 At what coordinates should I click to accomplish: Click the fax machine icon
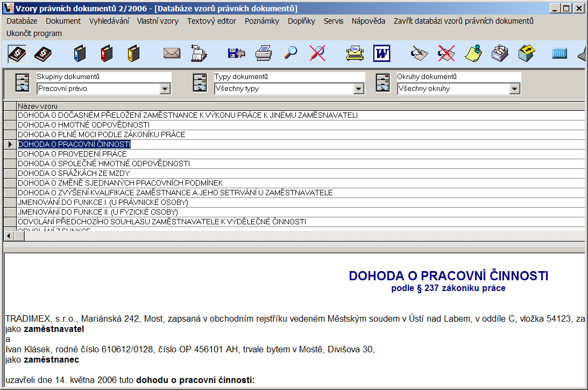199,53
